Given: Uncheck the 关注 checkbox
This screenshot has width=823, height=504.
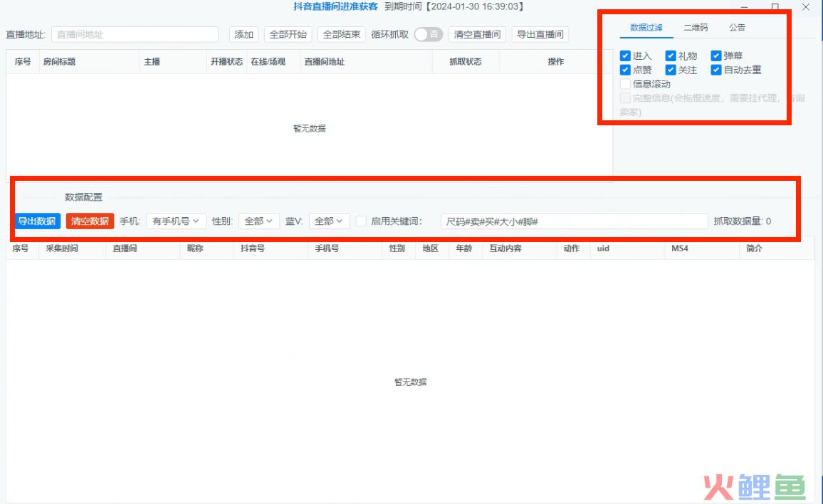Looking at the screenshot, I should point(670,70).
